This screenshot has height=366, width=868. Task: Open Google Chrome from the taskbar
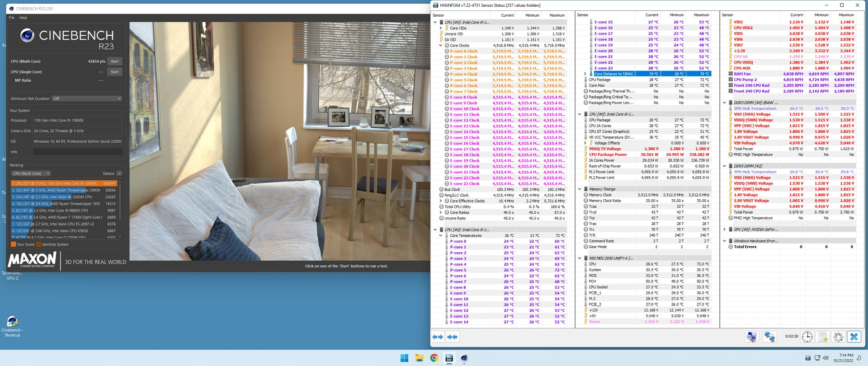(434, 358)
